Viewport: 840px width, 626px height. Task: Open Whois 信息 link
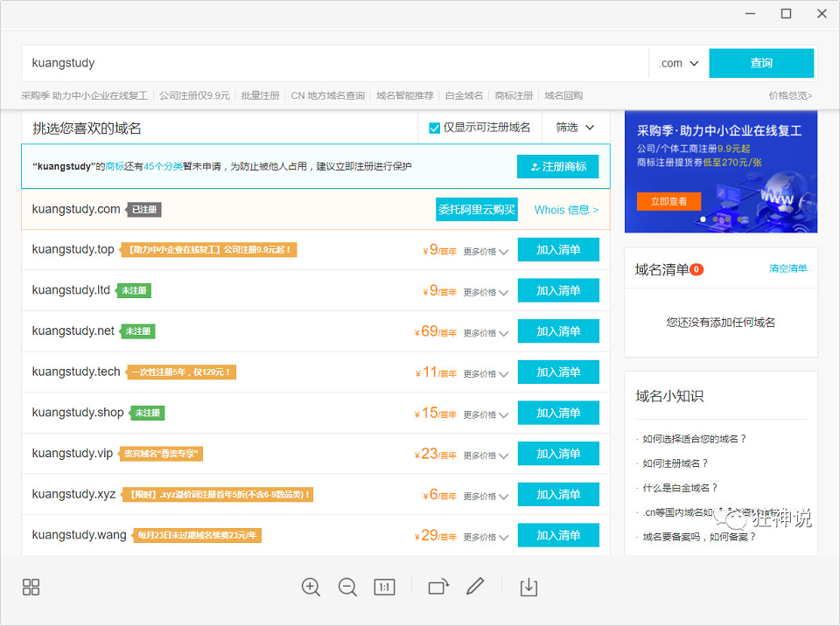coord(566,210)
